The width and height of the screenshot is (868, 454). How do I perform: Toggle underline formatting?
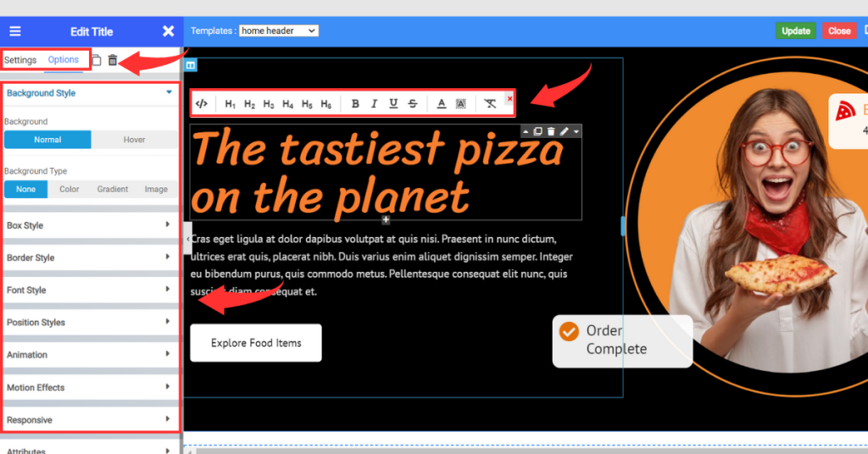point(393,103)
